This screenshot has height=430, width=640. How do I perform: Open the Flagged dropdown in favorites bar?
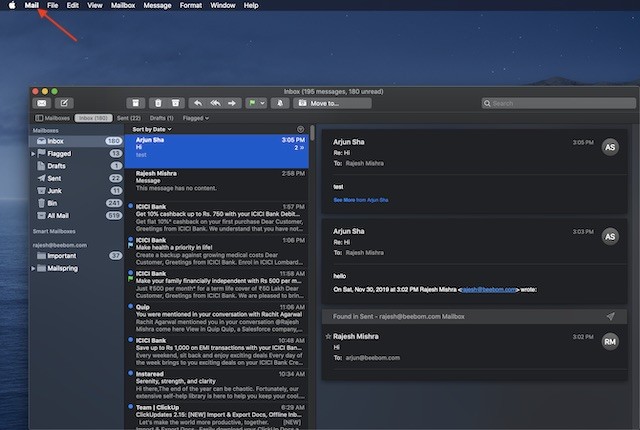tap(196, 118)
